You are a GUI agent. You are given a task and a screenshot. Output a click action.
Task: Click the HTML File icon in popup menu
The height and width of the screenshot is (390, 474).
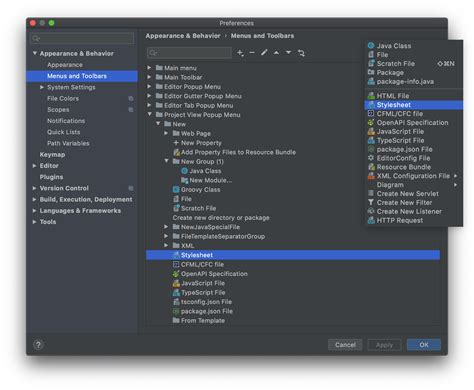tap(371, 96)
